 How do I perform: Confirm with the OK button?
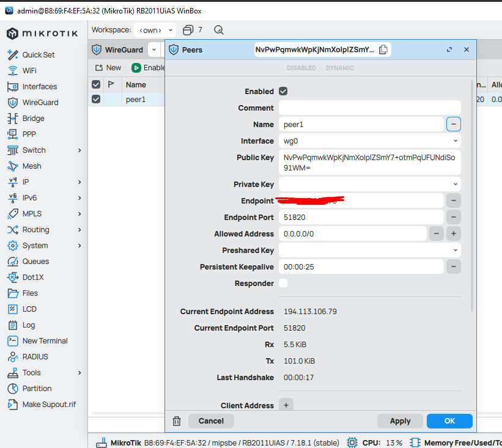(x=449, y=420)
